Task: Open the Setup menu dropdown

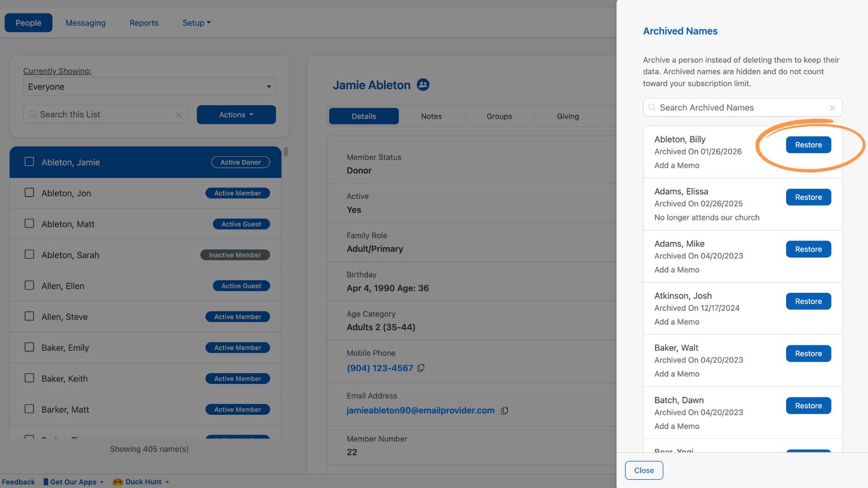Action: (x=196, y=23)
